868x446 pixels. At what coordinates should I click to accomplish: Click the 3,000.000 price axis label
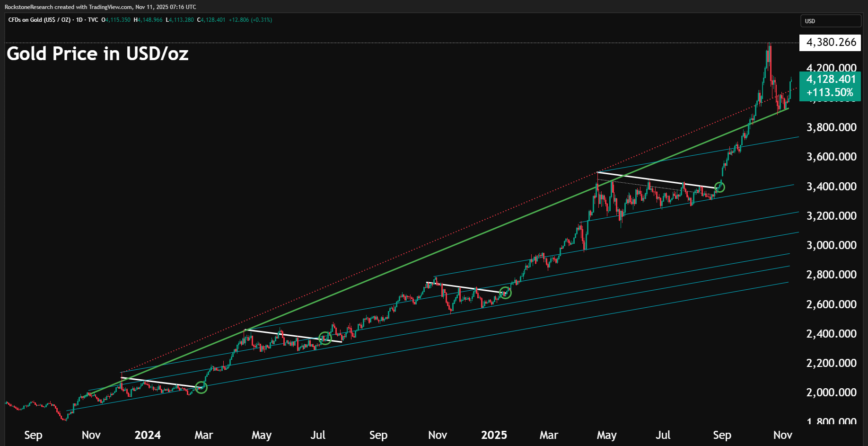click(x=831, y=245)
